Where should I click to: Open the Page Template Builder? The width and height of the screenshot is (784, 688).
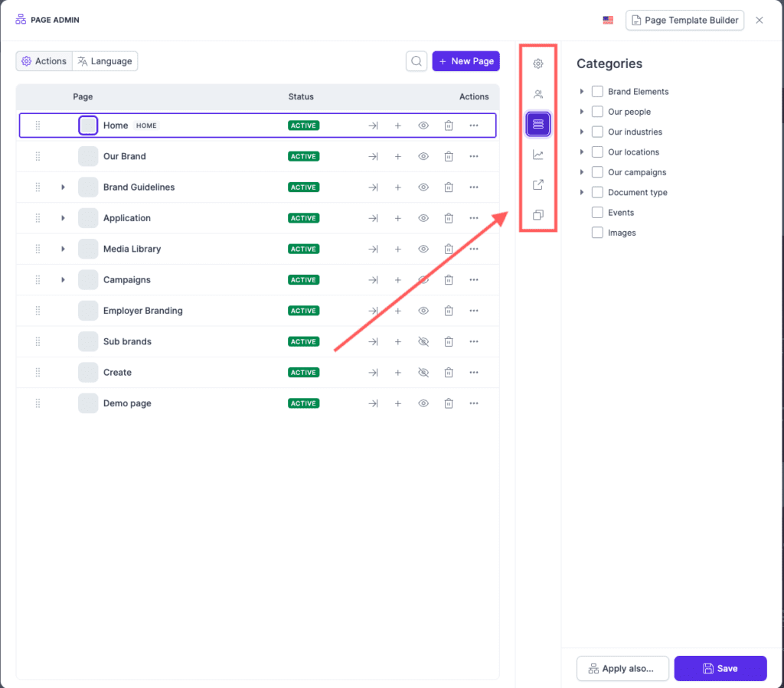684,20
